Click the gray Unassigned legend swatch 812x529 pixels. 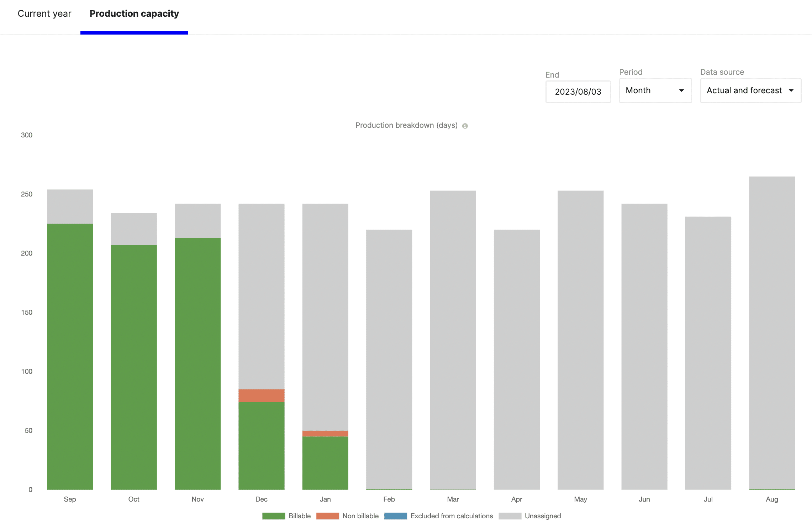(x=510, y=516)
